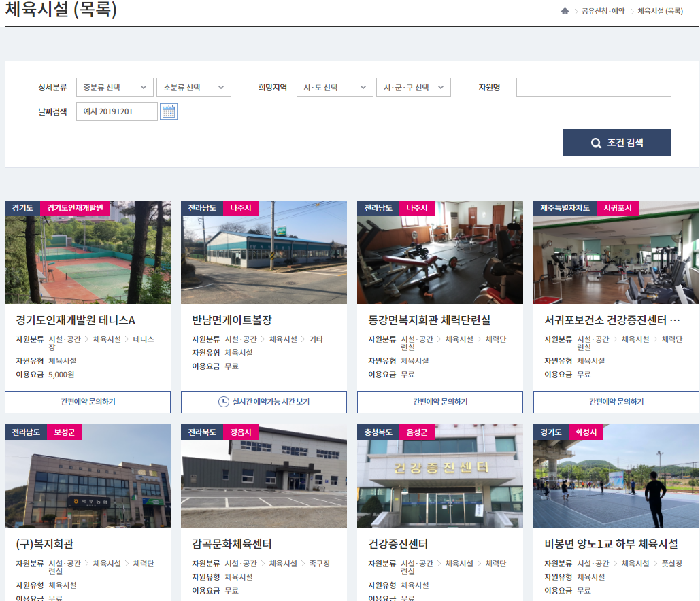Click the 서귀포시 pink region tag
Viewport: 700px width, 601px height.
[x=618, y=208]
